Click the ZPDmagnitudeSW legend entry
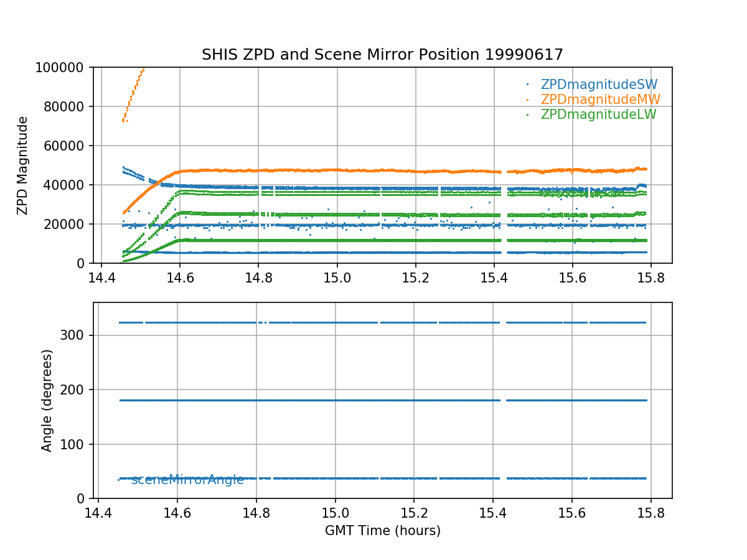747x560 pixels. click(x=599, y=85)
